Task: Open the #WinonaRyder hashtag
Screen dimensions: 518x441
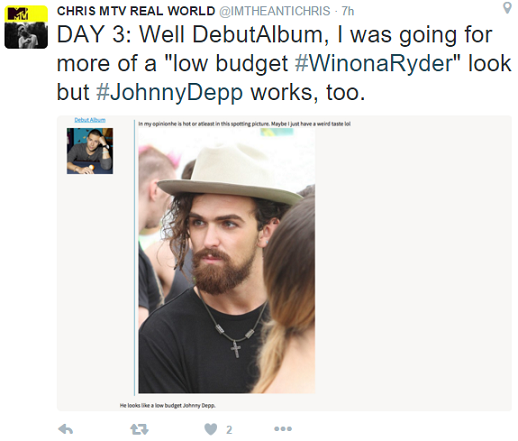Action: (x=378, y=63)
